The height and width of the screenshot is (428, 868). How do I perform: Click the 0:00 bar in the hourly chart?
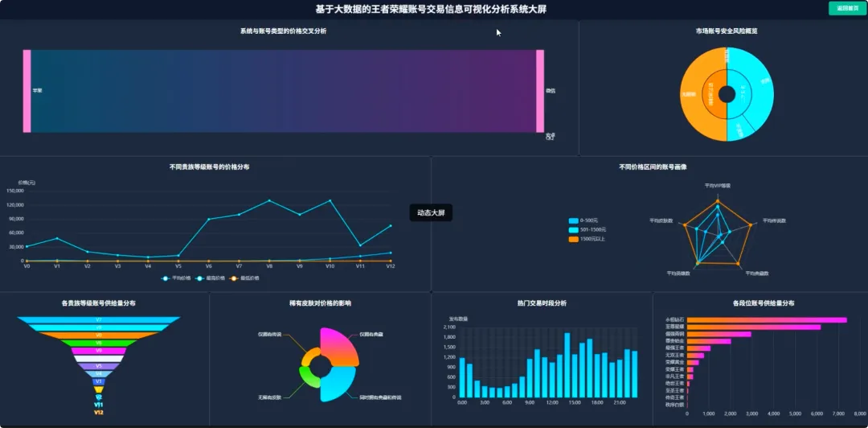[462, 377]
